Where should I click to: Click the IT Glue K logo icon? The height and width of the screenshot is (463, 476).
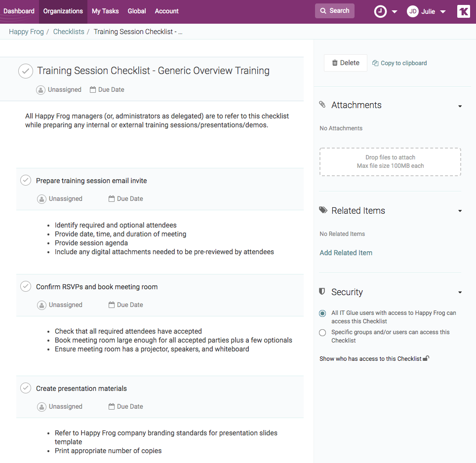point(463,11)
